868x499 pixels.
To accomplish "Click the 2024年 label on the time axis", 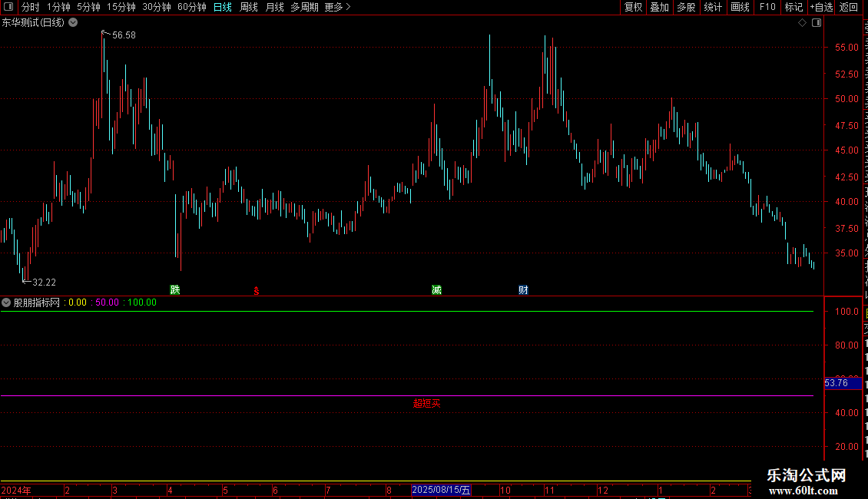I will pyautogui.click(x=16, y=490).
